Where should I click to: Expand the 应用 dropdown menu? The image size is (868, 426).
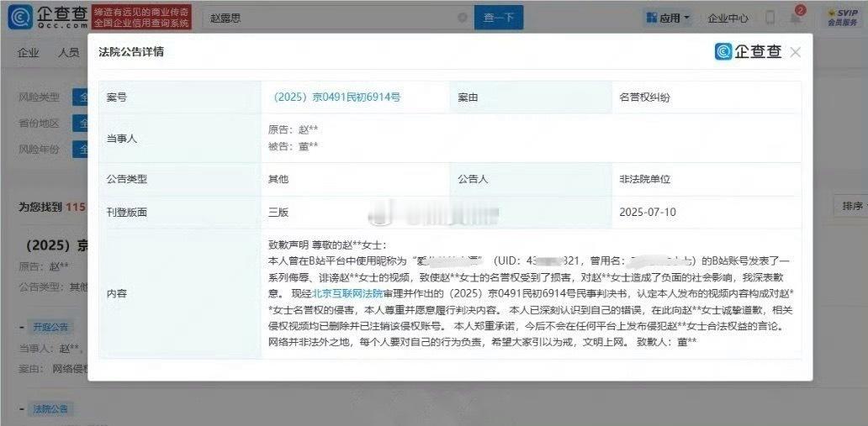[668, 18]
